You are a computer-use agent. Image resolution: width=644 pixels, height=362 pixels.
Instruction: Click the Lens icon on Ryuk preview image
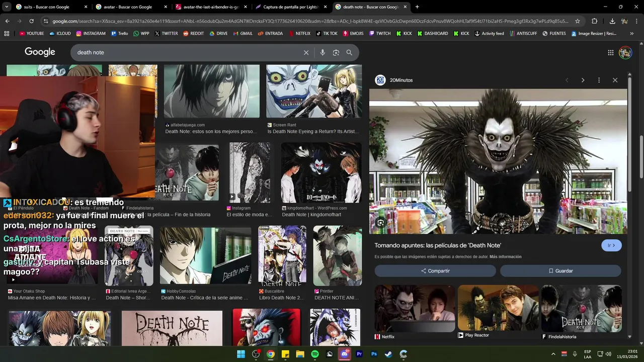click(x=380, y=223)
